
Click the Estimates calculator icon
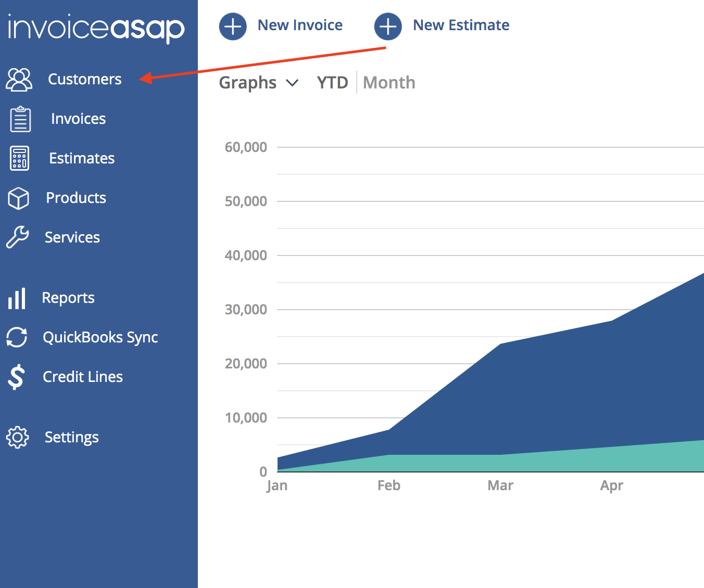click(20, 158)
